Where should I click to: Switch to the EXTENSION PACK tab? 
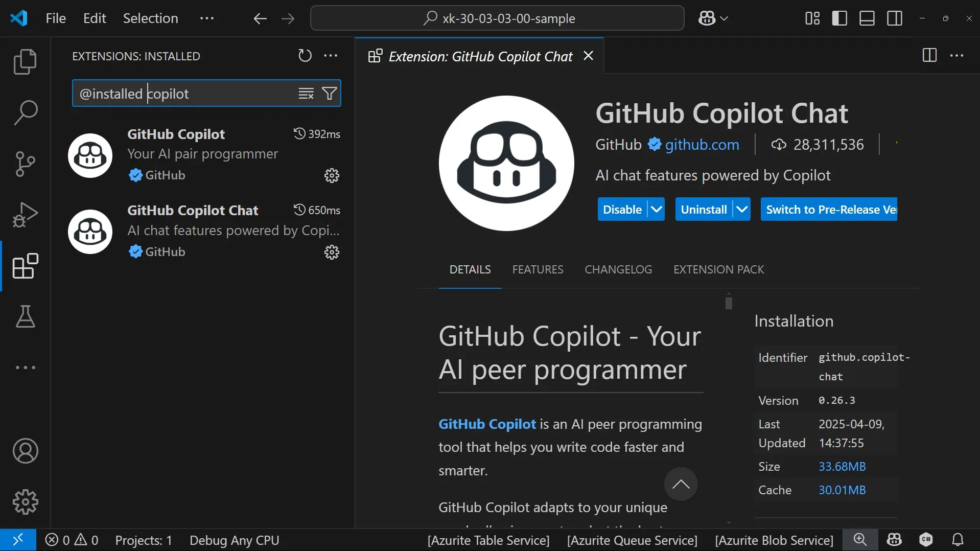point(718,269)
